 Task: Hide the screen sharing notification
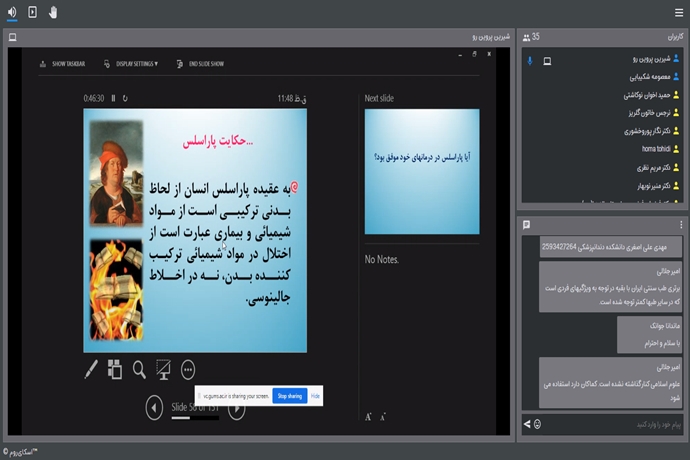[x=315, y=396]
